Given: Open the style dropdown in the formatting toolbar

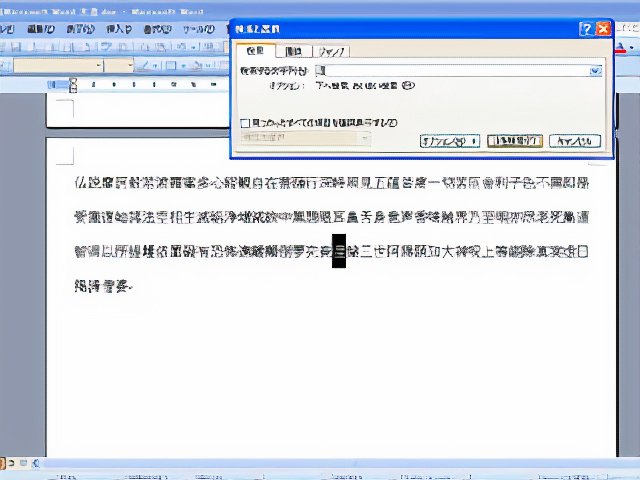Looking at the screenshot, I should click(100, 66).
